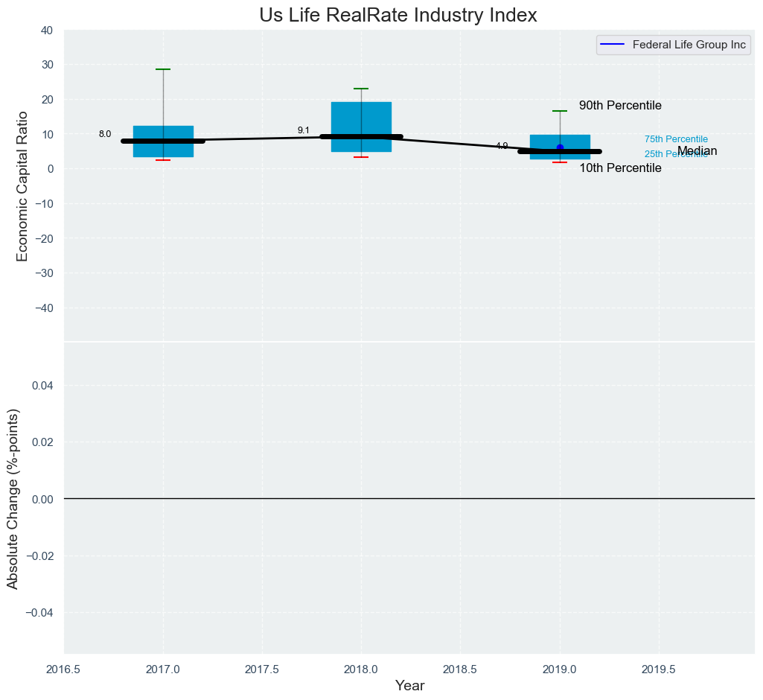Screen dimensions: 763x700
Task: Click the green 90th percentile cap for 2017
Action: click(163, 69)
